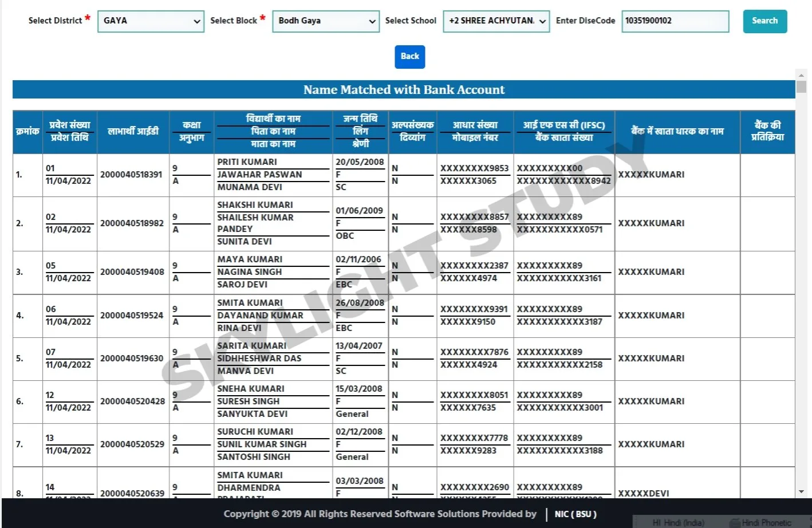Click student name SARITA KUMARI
Viewport: 812px width, 528px height.
pos(251,346)
